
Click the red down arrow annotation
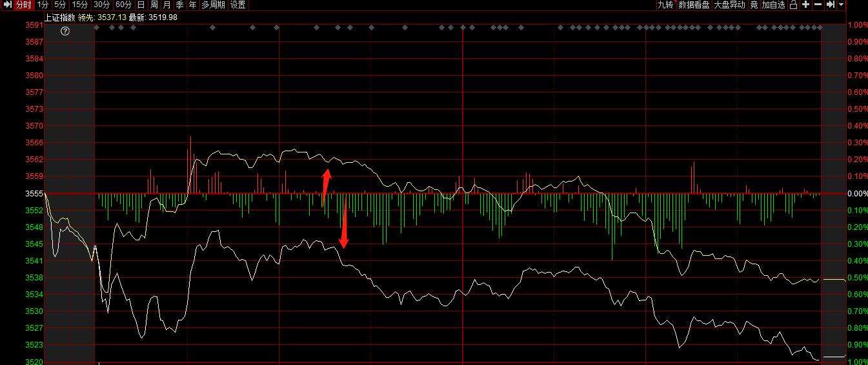(344, 224)
